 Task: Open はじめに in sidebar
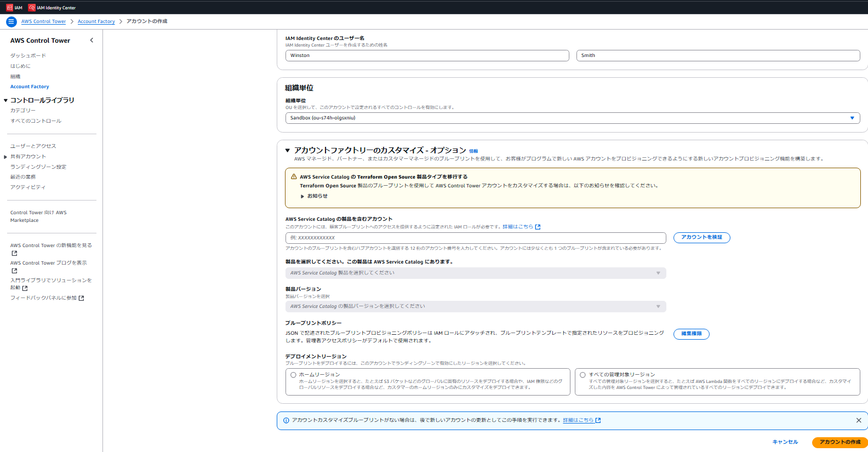click(x=20, y=66)
